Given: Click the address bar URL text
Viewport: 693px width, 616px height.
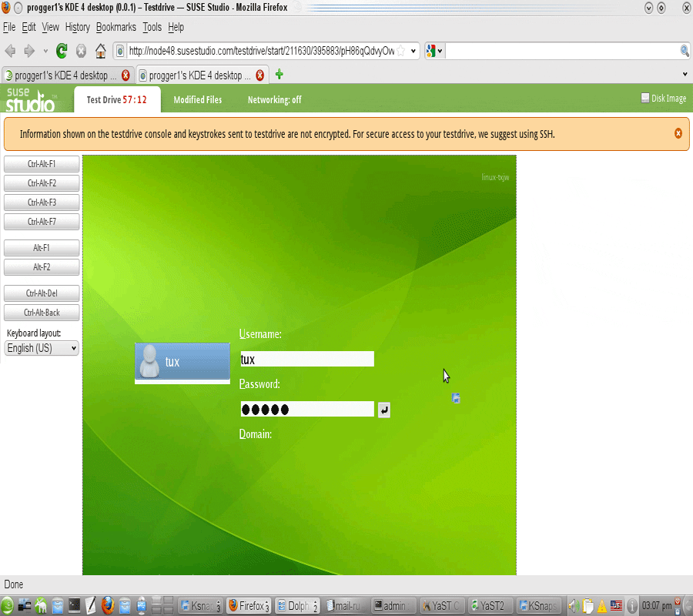Looking at the screenshot, I should (x=262, y=51).
